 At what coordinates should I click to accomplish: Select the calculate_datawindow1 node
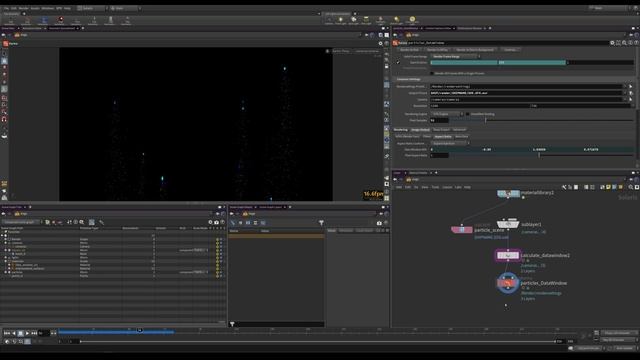pyautogui.click(x=508, y=256)
